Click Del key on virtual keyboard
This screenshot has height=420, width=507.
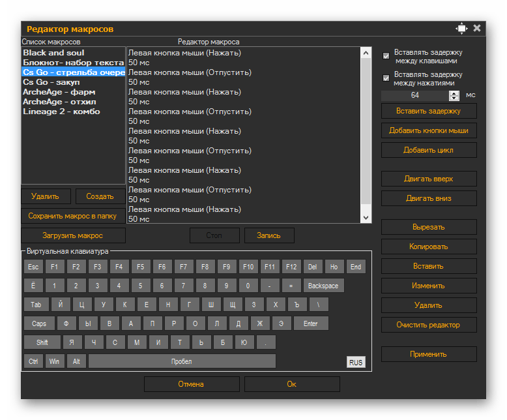pos(312,267)
